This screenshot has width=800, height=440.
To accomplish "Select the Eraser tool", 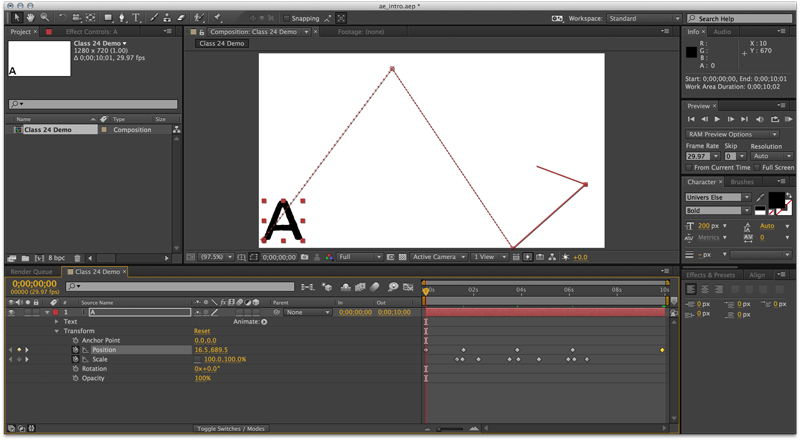I will pos(181,18).
